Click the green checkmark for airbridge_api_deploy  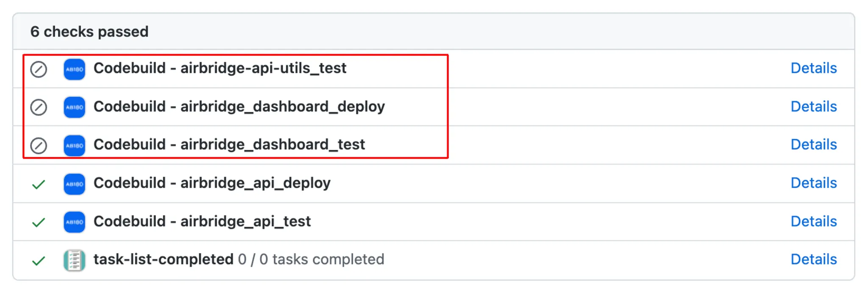(39, 184)
